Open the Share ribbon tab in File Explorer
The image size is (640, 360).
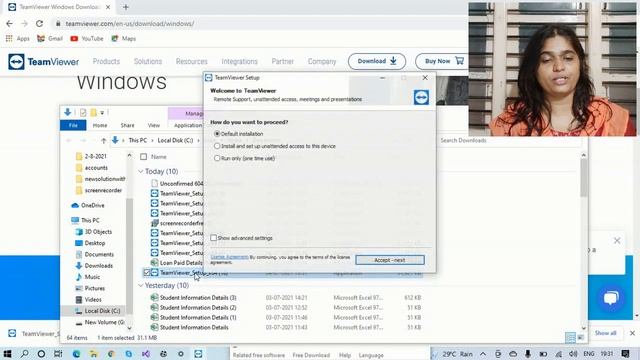pos(127,125)
